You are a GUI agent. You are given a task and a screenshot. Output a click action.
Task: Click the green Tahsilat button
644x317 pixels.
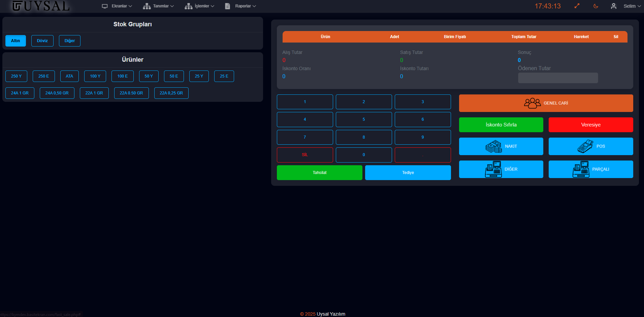[x=320, y=173]
